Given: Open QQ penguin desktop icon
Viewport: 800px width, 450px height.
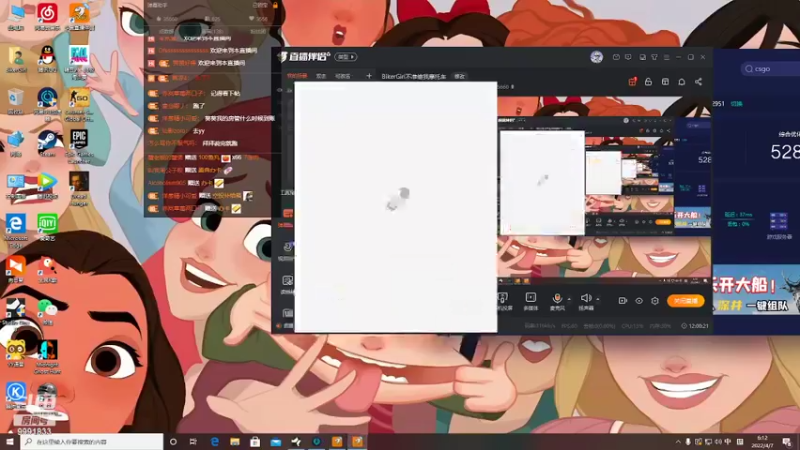Looking at the screenshot, I should [47, 58].
